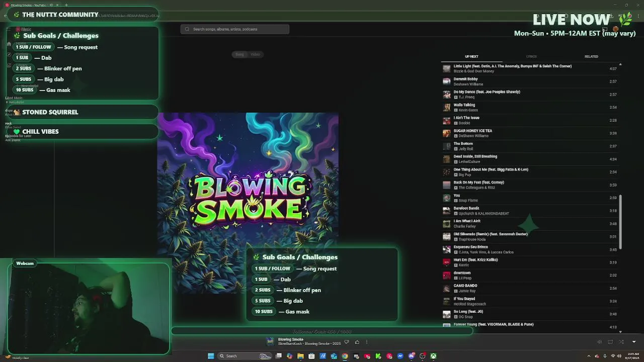
Task: Select Esqueceu Seu Brinco in queue
Action: click(530, 249)
